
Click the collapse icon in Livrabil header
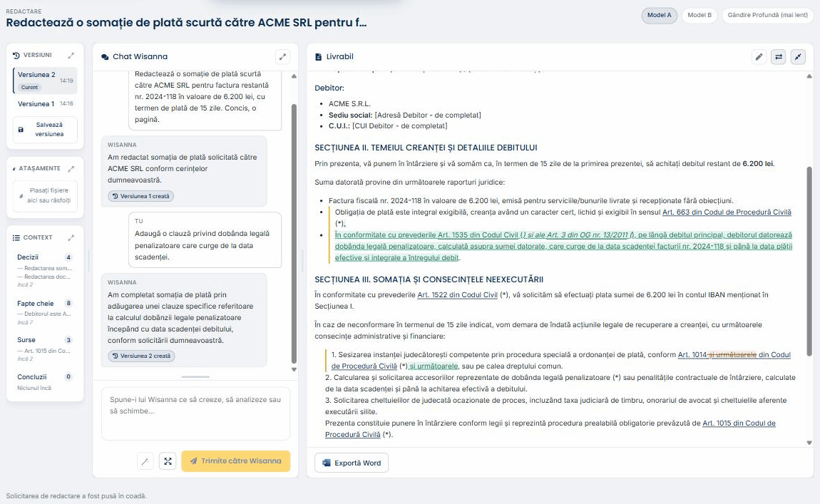(798, 56)
